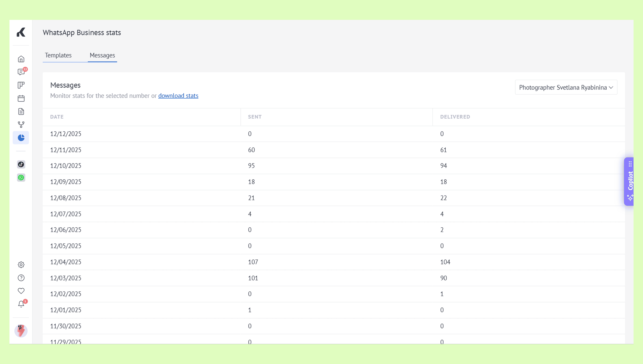Screen dimensions: 643x364
Task: Open chat messages icon with 12 badge
Action: [21, 72]
